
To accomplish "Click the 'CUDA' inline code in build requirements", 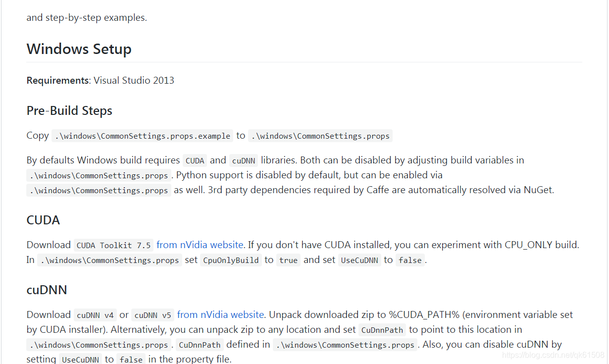I will [195, 160].
